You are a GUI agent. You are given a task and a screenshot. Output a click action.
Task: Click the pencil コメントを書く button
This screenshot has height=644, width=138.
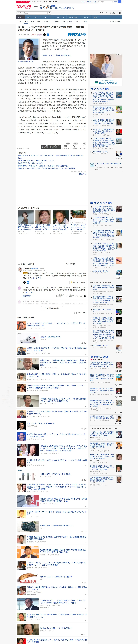tap(69, 264)
